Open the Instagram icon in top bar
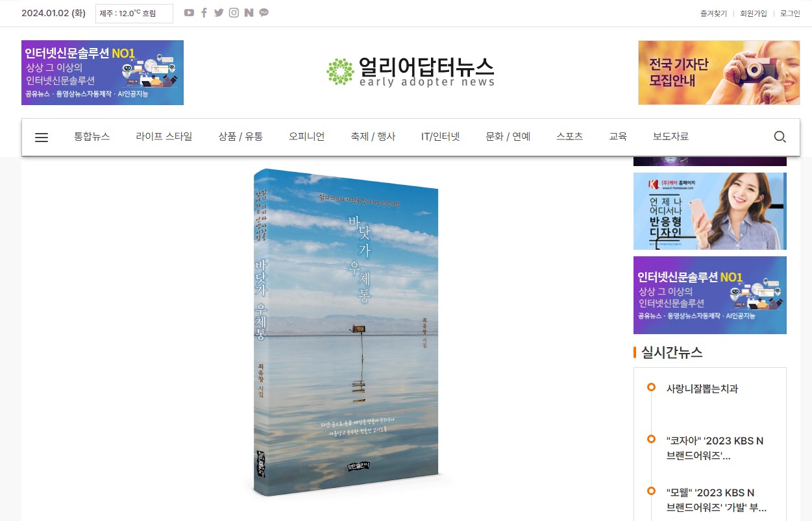 (x=234, y=13)
